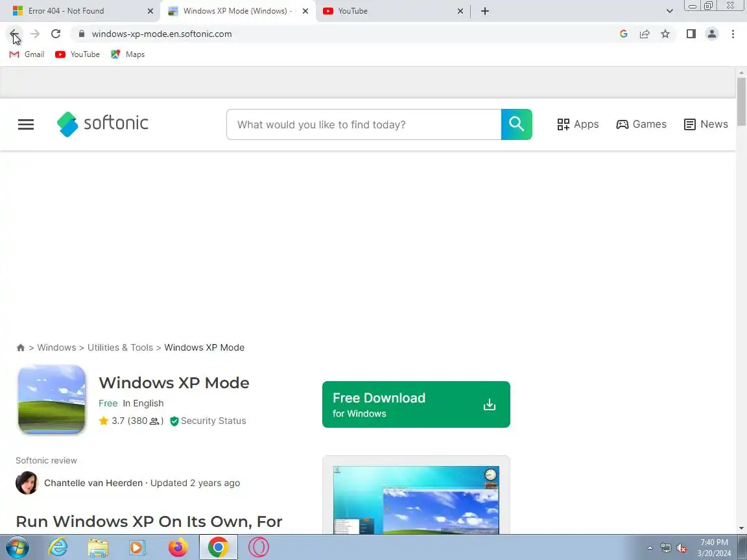
Task: Click the address bar URL
Action: click(162, 34)
